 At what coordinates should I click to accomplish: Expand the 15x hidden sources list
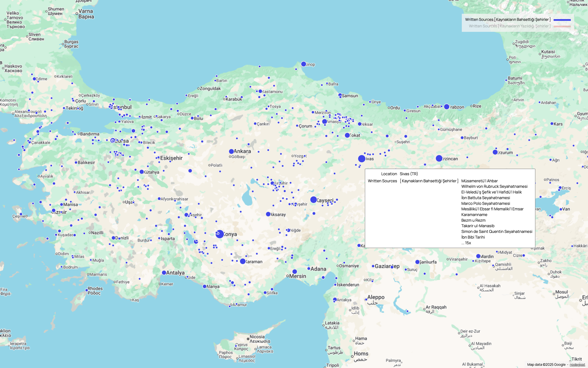pos(466,243)
